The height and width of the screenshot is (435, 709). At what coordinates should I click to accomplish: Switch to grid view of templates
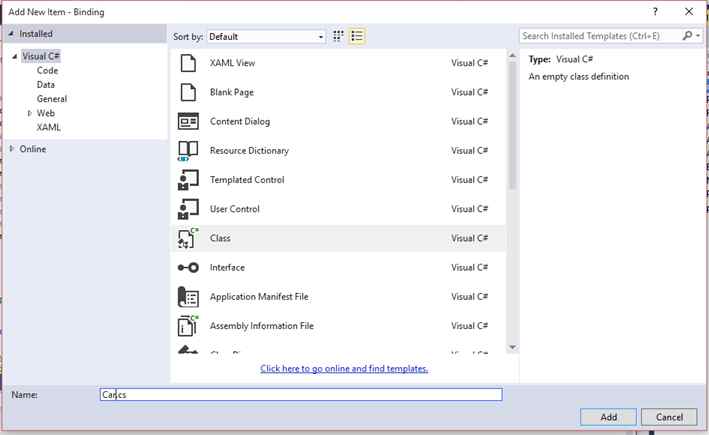click(x=338, y=36)
